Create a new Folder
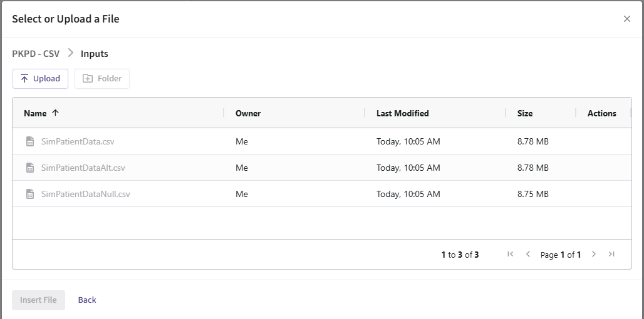 [102, 79]
